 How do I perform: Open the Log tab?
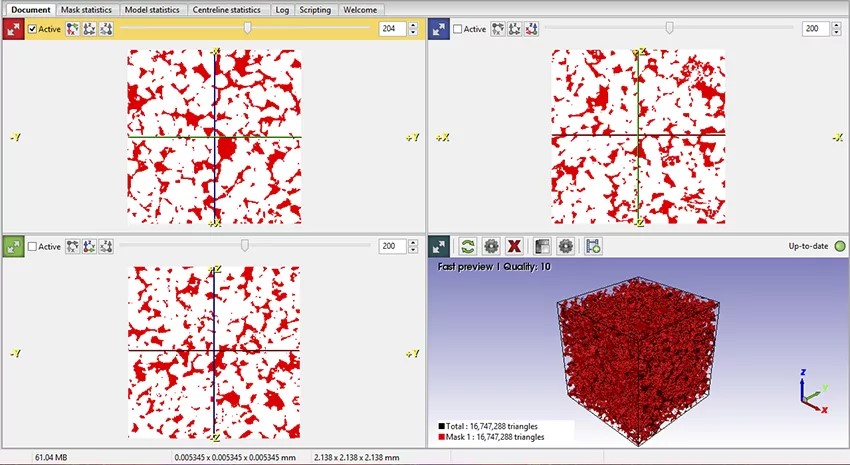[x=282, y=10]
